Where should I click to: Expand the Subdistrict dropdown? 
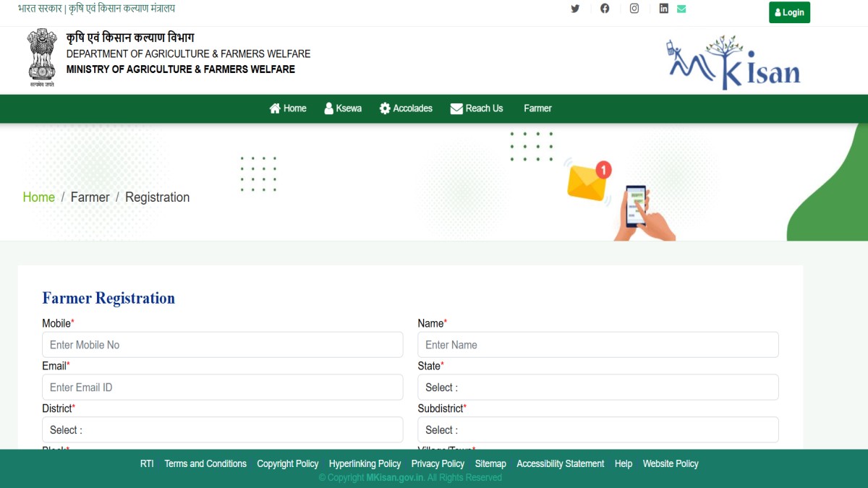[597, 430]
